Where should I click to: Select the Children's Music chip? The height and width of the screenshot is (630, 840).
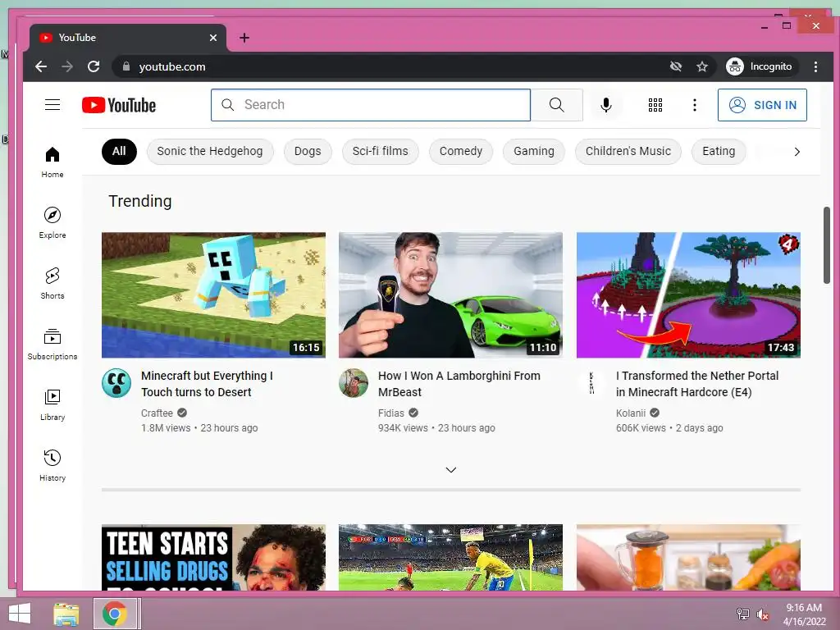(628, 152)
